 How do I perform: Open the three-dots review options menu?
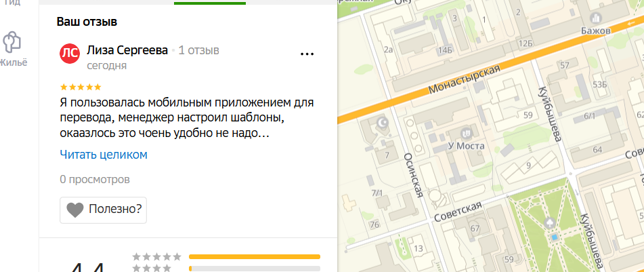(x=307, y=54)
